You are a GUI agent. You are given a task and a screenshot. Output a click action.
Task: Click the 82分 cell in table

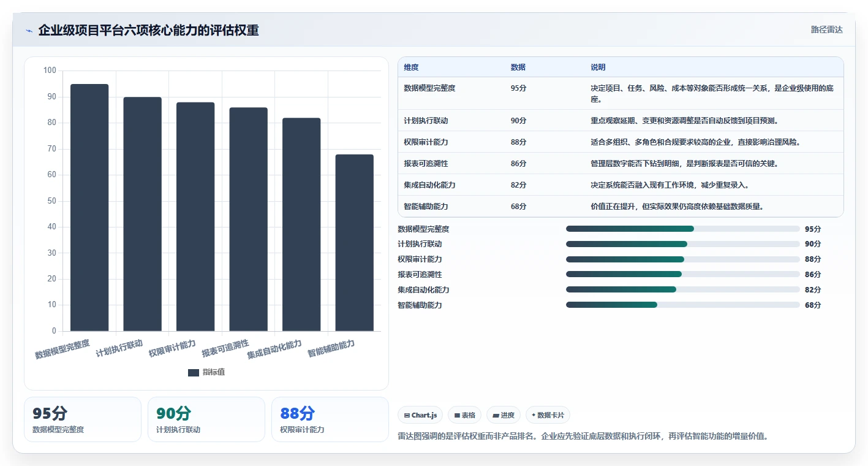[518, 185]
